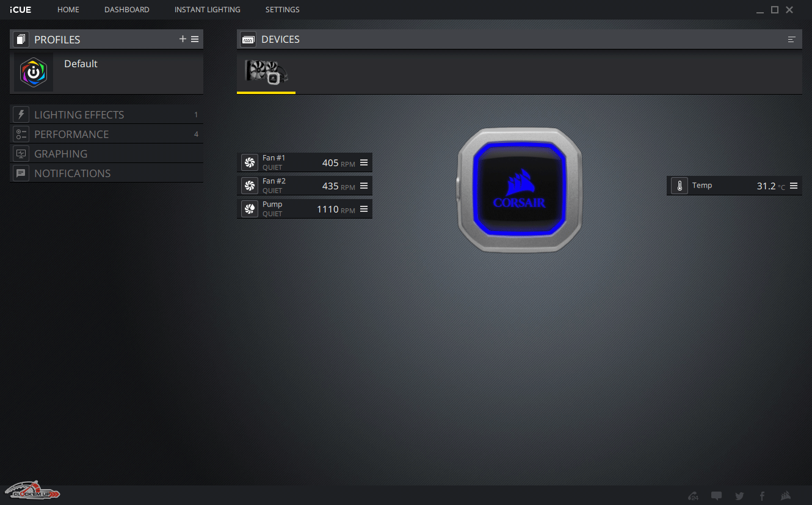Screen dimensions: 812x505
Task: Click the Devices keyboard icon
Action: (248, 39)
